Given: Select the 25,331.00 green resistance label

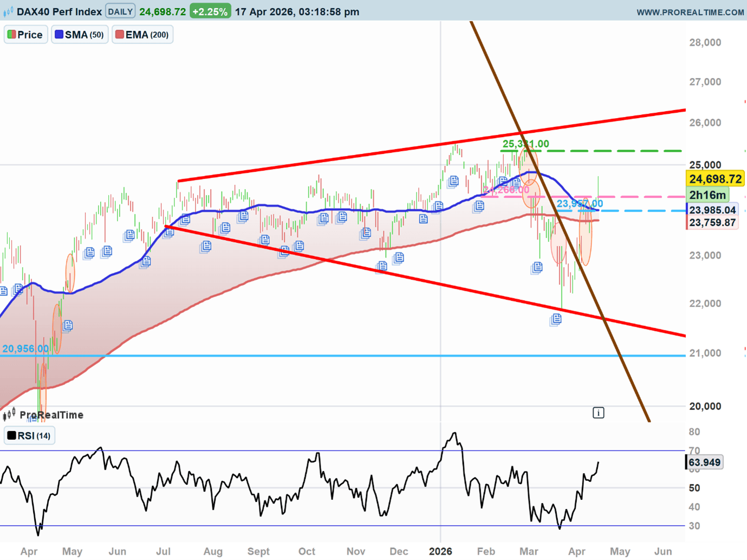Looking at the screenshot, I should click(525, 144).
